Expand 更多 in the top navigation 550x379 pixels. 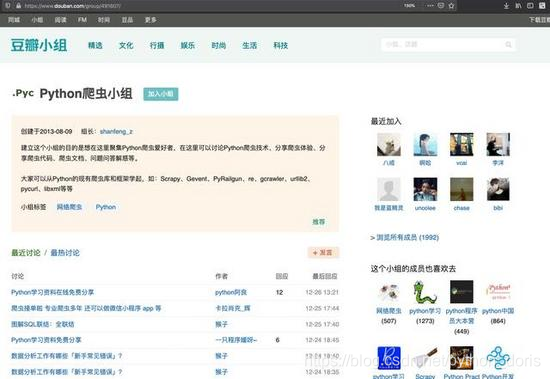coord(151,20)
